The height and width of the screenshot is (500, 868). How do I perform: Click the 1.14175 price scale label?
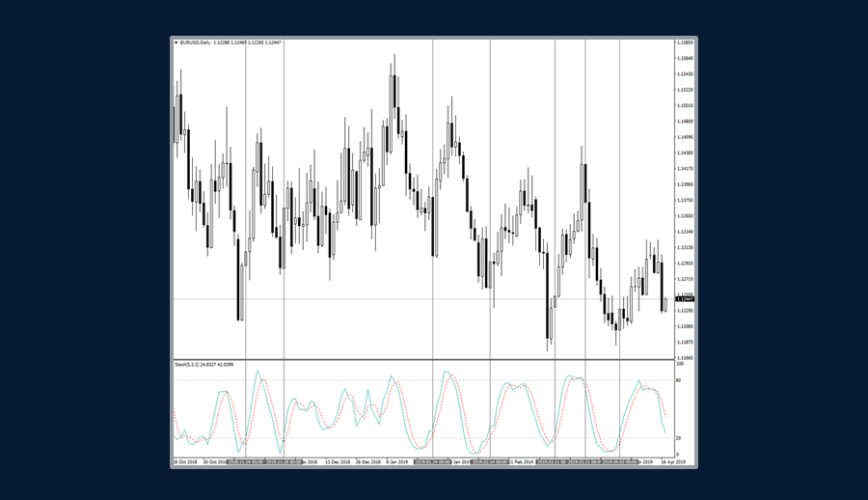tap(685, 169)
